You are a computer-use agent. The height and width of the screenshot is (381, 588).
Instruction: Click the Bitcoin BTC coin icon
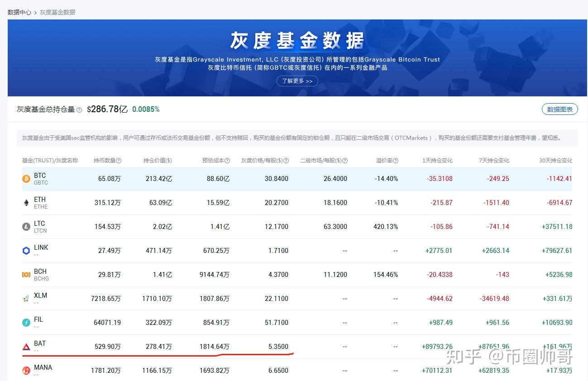click(x=26, y=179)
